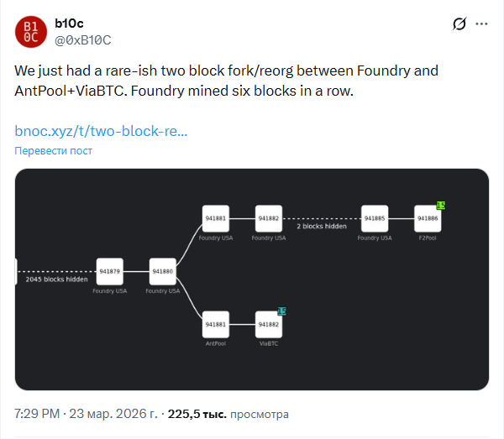Viewport: 504px width, 439px height.
Task: Open the Grok slashed-circle icon
Action: 459,24
